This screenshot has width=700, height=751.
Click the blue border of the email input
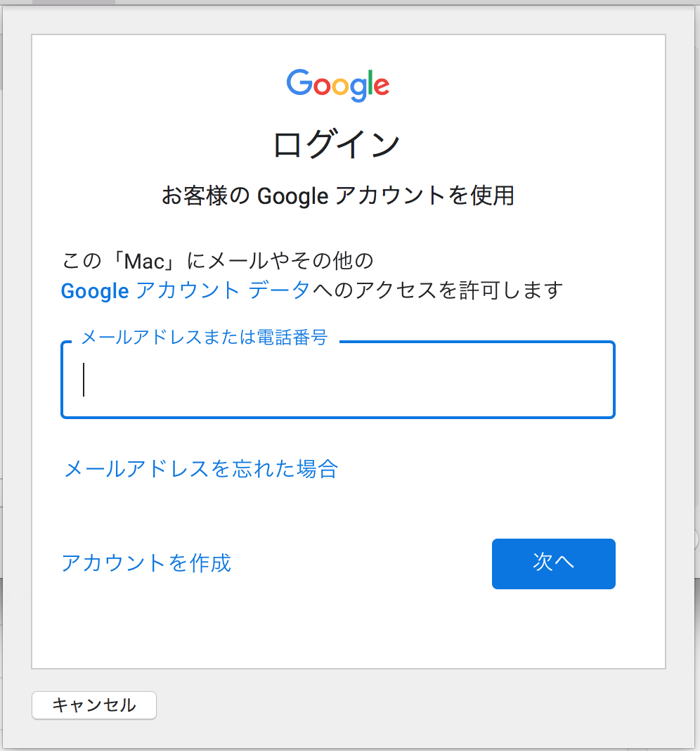(x=337, y=419)
